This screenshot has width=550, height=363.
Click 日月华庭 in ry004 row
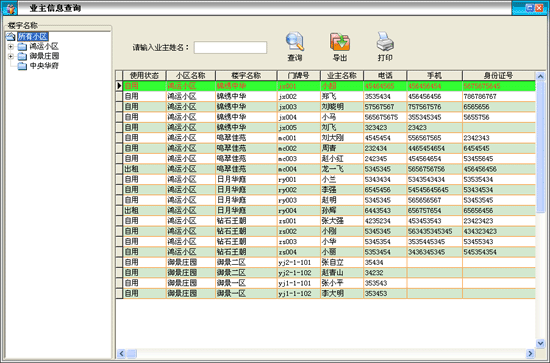[x=246, y=210]
